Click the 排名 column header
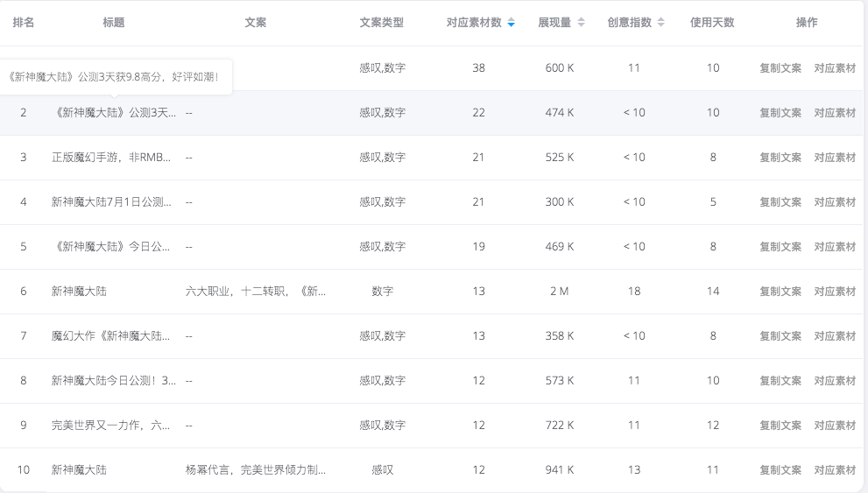The width and height of the screenshot is (868, 493). tap(24, 23)
